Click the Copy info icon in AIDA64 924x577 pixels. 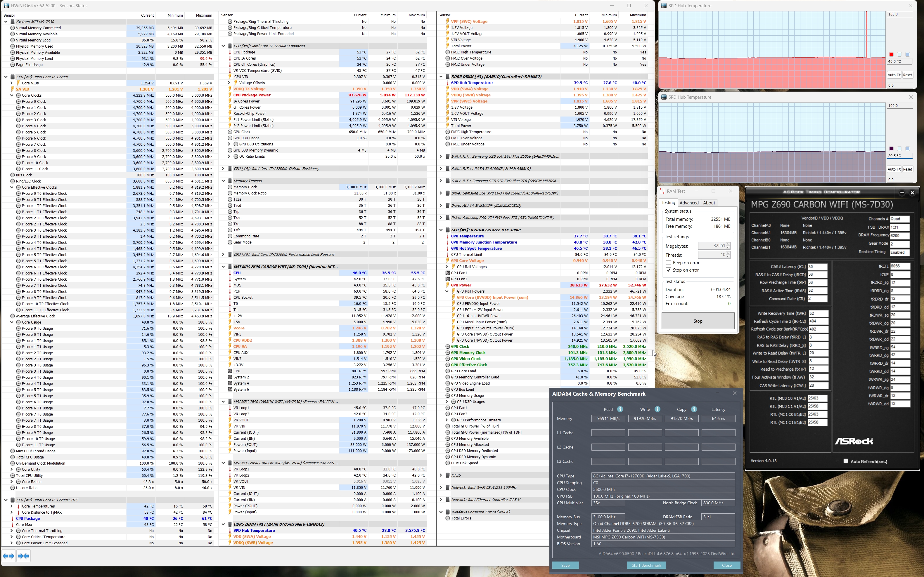(694, 409)
